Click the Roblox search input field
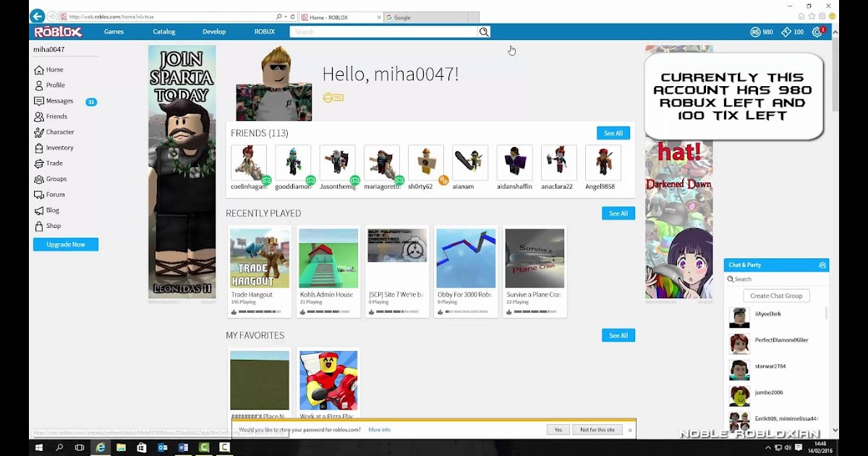 click(384, 32)
